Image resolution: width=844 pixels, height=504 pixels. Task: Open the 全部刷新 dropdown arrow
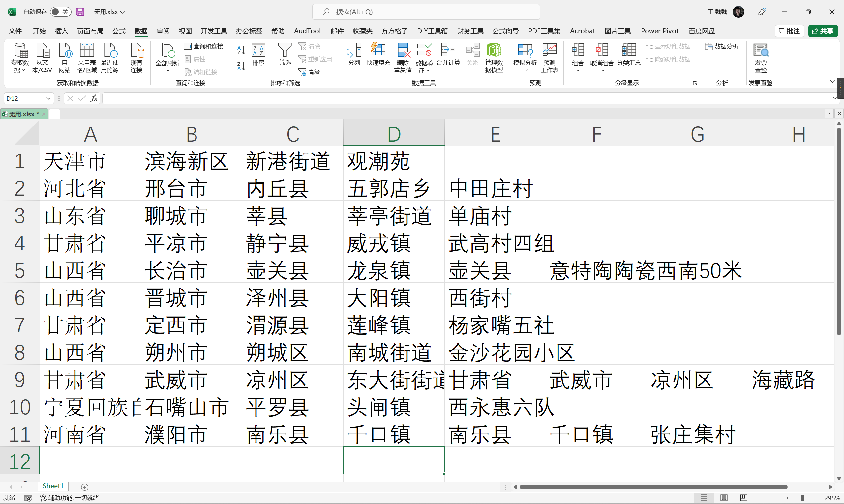(167, 71)
